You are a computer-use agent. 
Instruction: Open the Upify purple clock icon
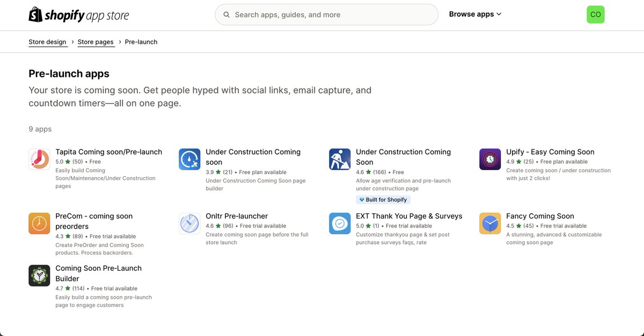click(490, 159)
